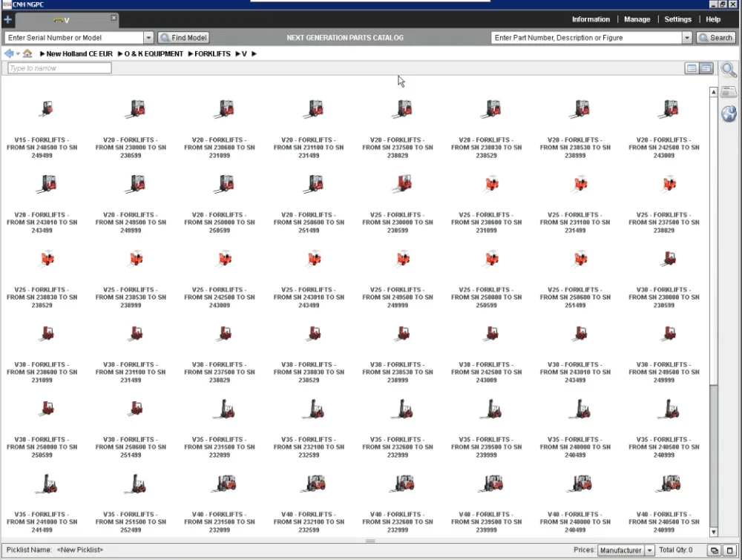Screen dimensions: 742x560
Task: Open V20 forklift SN 249500 to 249999
Action: coord(131,203)
